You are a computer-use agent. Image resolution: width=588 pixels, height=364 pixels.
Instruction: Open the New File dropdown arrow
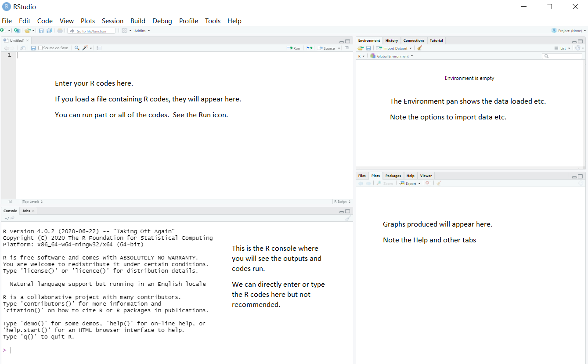point(9,31)
